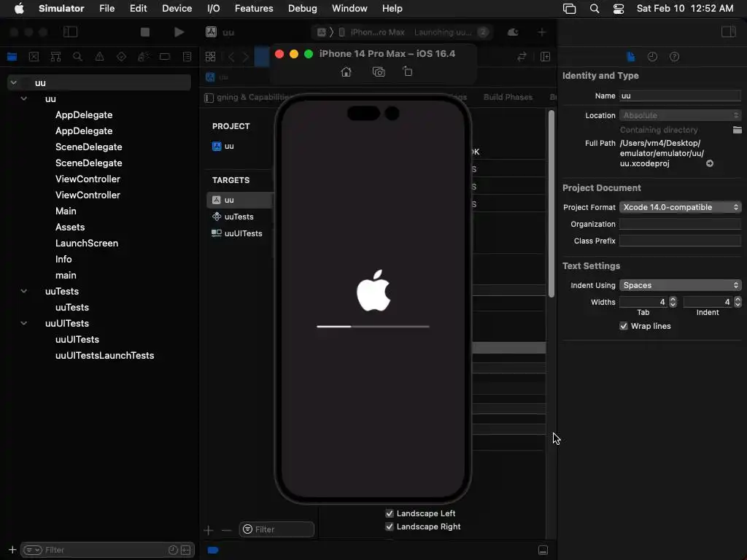
Task: Open Xcode library plus button
Action: coord(542,32)
